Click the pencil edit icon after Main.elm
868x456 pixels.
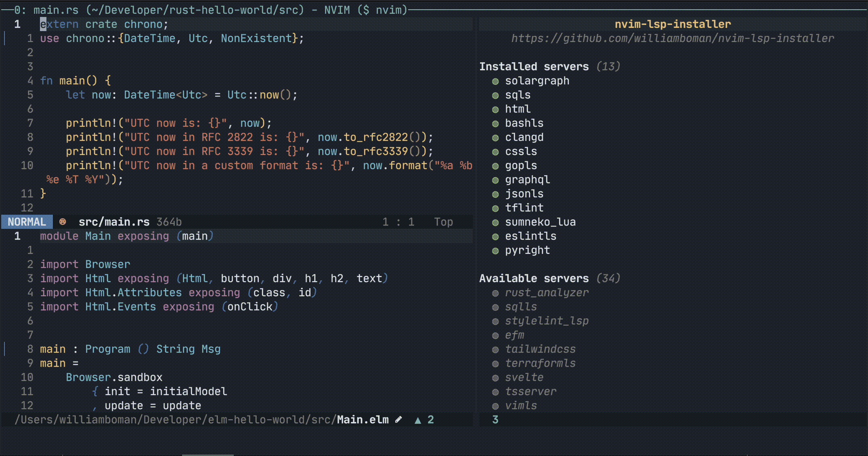click(x=398, y=420)
